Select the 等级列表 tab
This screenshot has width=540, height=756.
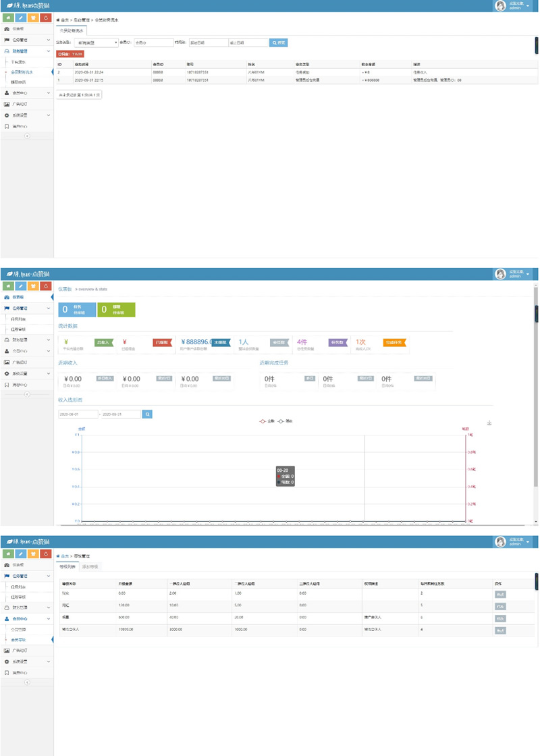click(67, 566)
